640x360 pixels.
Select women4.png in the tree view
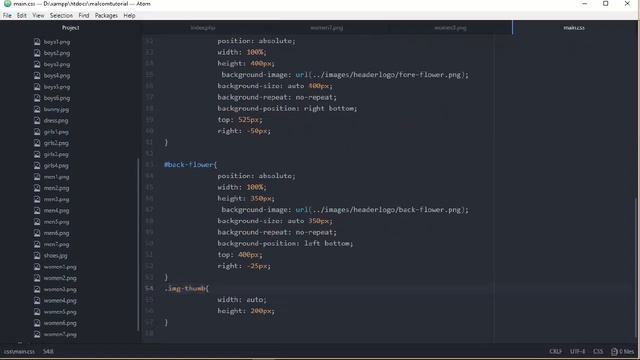point(60,300)
